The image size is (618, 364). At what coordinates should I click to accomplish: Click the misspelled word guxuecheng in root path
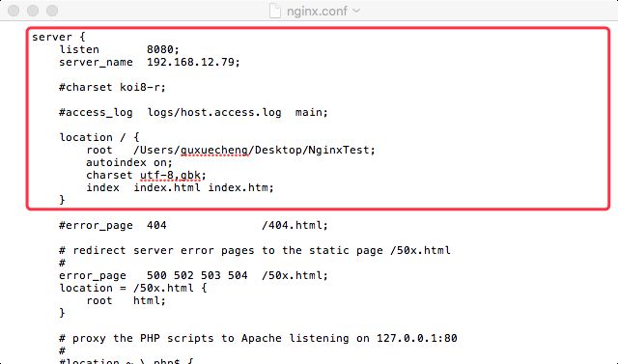[214, 150]
